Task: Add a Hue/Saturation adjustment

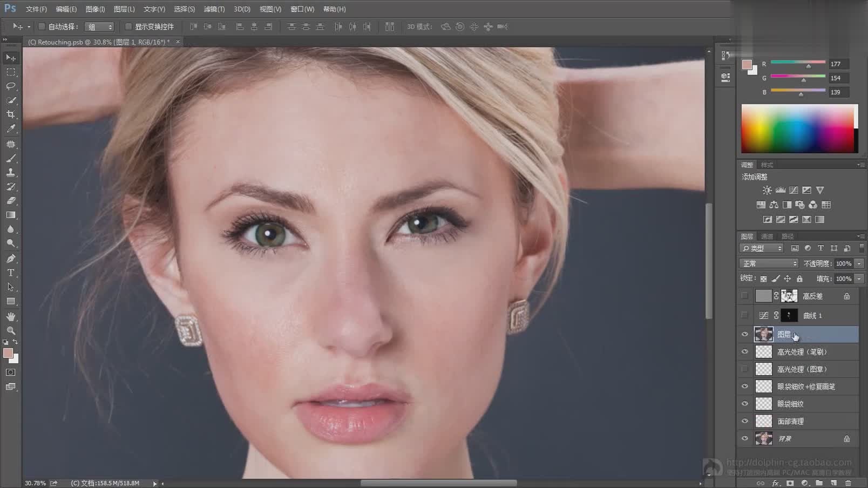Action: 761,205
